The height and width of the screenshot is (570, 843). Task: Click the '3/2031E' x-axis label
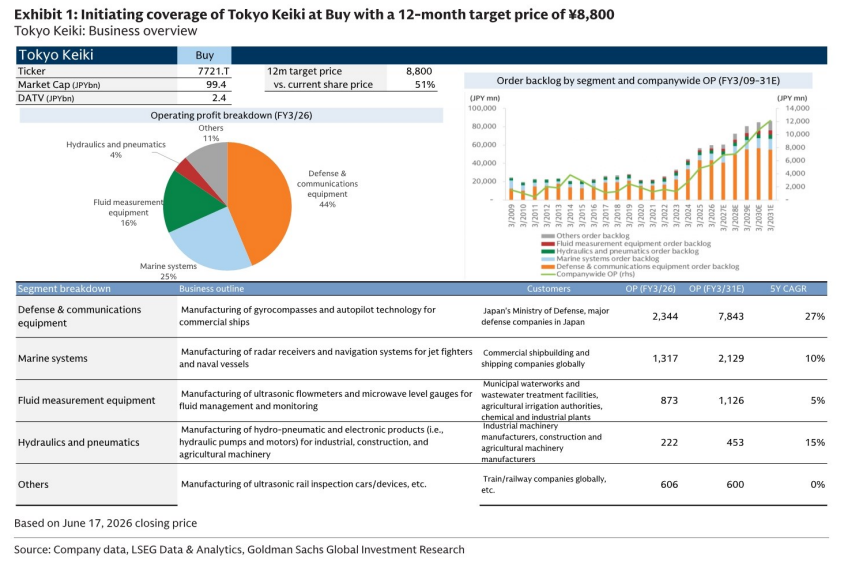(770, 217)
